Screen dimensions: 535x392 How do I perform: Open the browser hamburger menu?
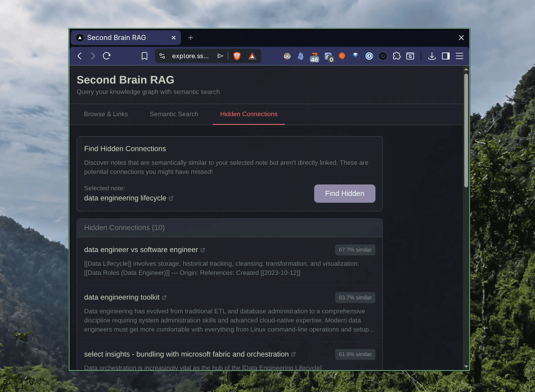pos(460,56)
